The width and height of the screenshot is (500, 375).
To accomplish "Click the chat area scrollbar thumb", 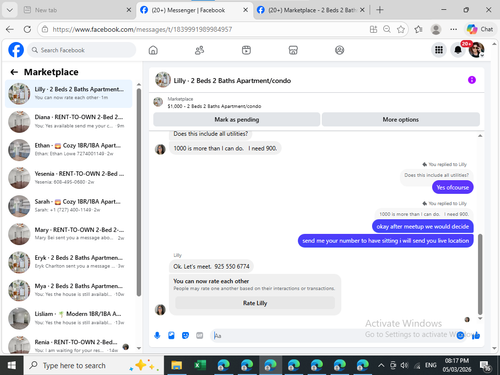I will click(x=480, y=274).
